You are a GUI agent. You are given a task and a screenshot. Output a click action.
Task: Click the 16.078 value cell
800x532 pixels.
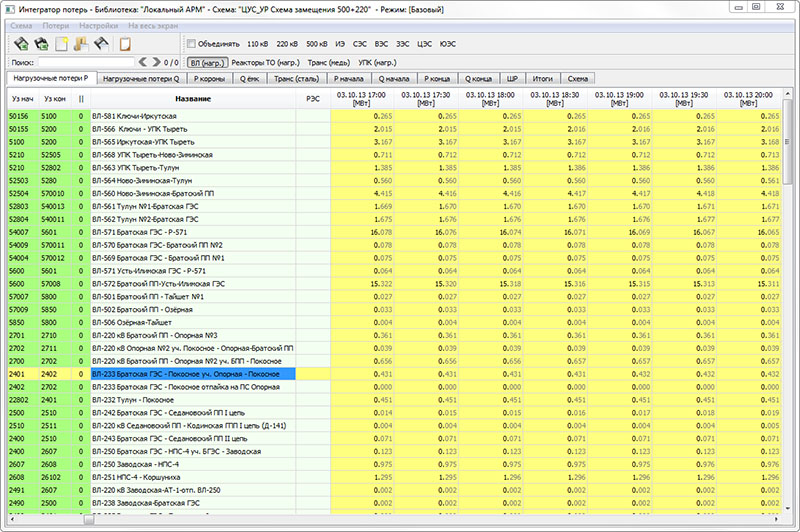coord(362,232)
